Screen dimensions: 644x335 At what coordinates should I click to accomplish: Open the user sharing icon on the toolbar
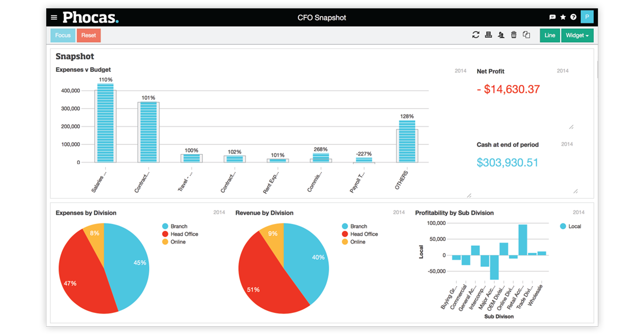pos(501,34)
